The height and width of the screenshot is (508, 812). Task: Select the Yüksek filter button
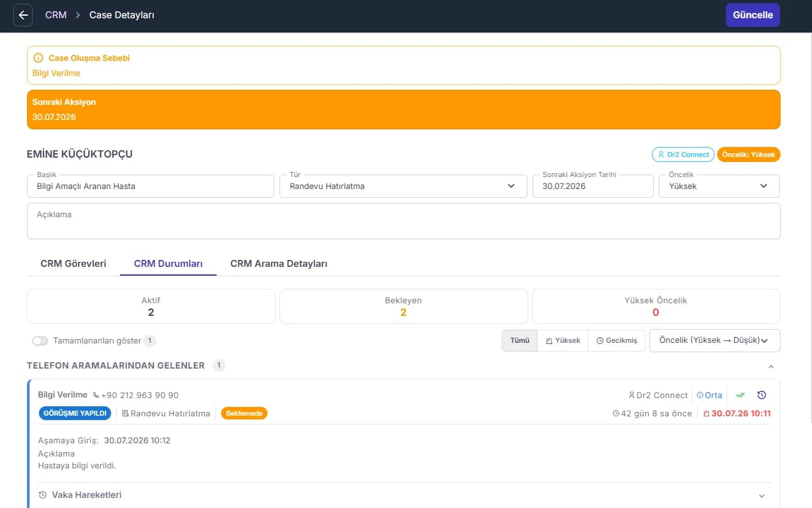pos(563,340)
